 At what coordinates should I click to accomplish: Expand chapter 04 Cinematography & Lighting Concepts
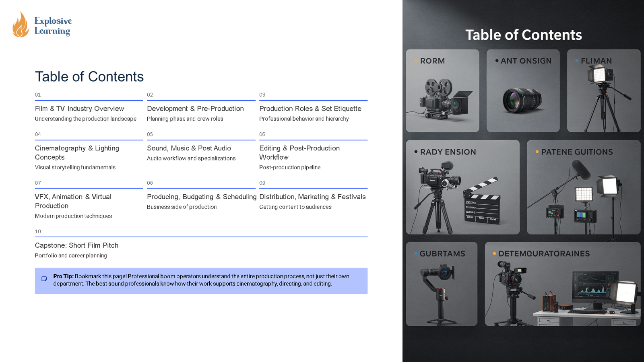(x=77, y=152)
